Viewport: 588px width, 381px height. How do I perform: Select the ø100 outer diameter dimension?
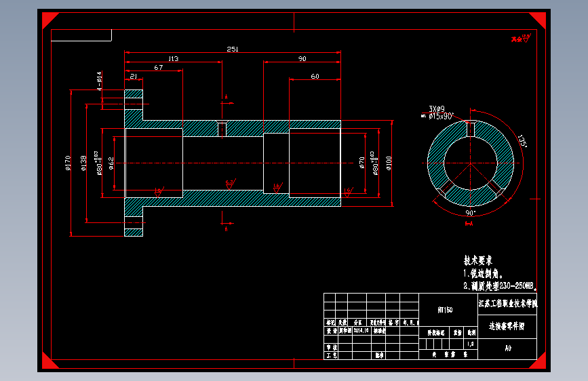point(389,163)
